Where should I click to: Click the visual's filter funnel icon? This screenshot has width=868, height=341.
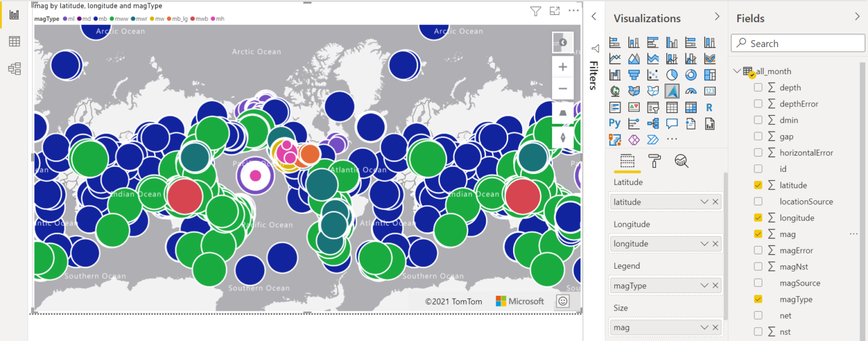click(x=535, y=11)
